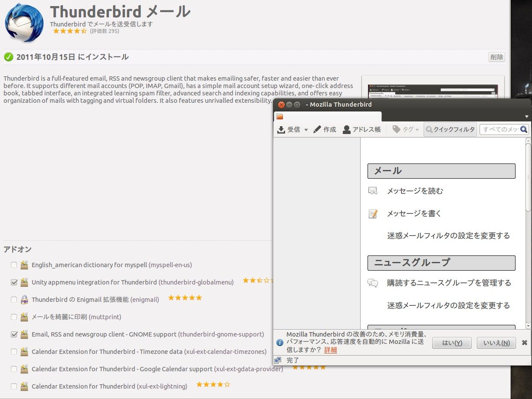532x399 pixels.
Task: Uncheck the GNOME support (thunderbird-gnome-support) checkbox
Action: click(14, 334)
